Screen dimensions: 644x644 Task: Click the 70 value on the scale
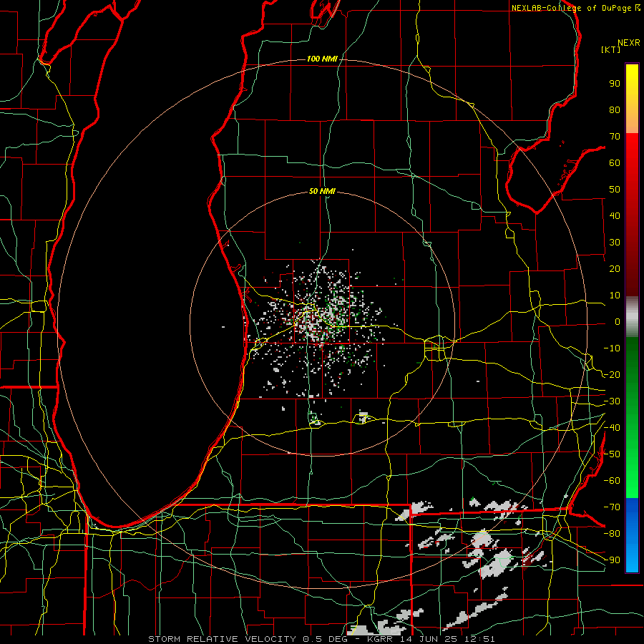pos(615,137)
